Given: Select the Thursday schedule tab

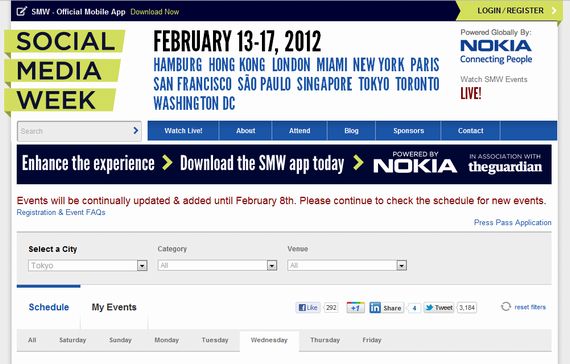Looking at the screenshot, I should point(325,340).
